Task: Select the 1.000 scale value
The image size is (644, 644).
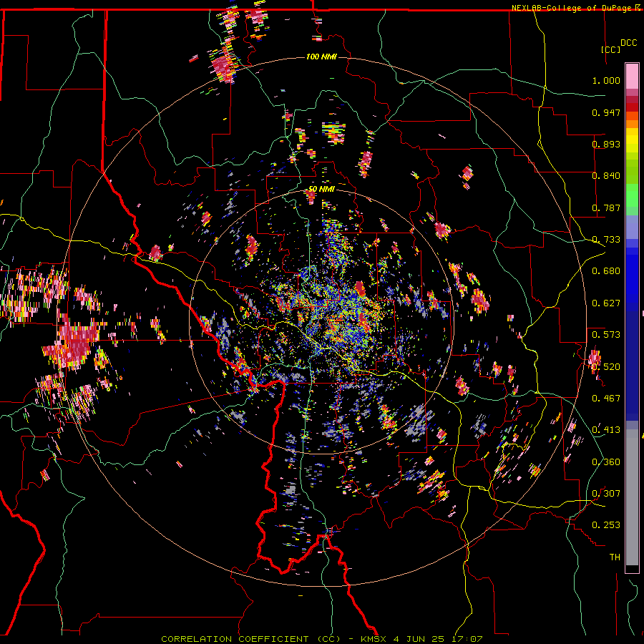Action: (606, 80)
